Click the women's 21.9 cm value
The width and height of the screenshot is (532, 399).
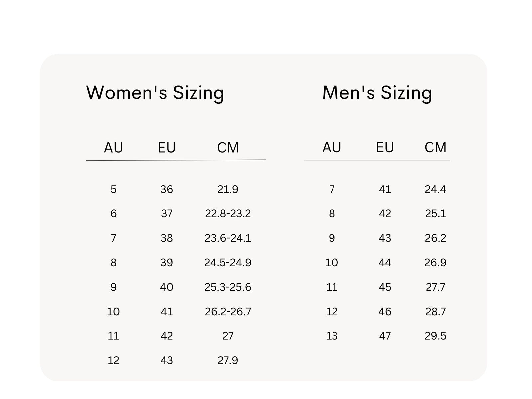click(228, 189)
